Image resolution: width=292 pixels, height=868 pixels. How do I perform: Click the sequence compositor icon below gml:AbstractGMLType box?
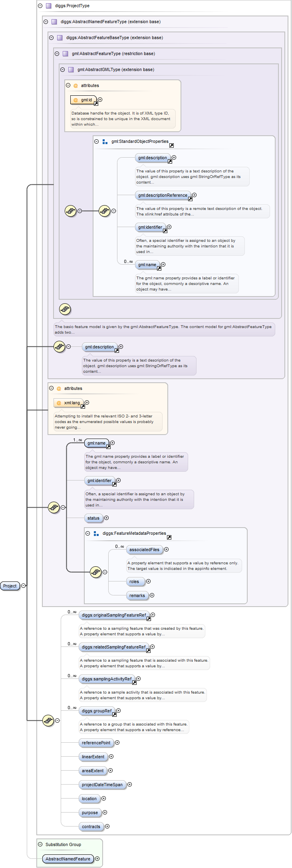pos(65,309)
